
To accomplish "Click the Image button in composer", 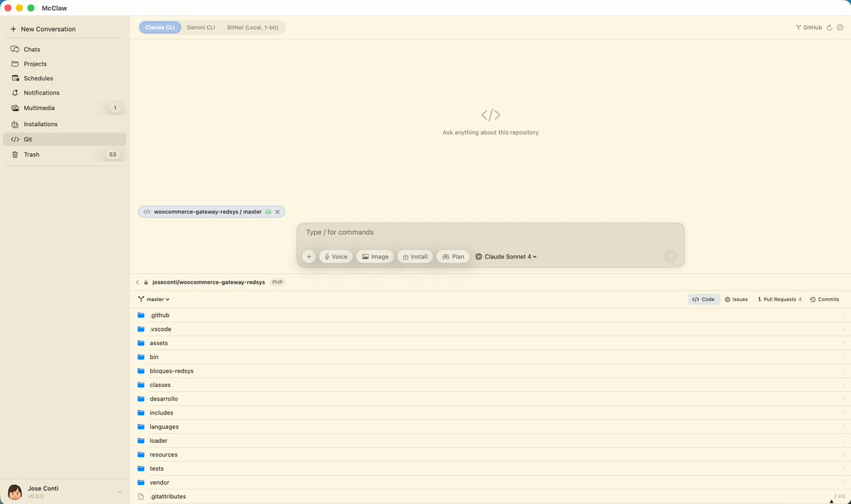I will click(375, 257).
